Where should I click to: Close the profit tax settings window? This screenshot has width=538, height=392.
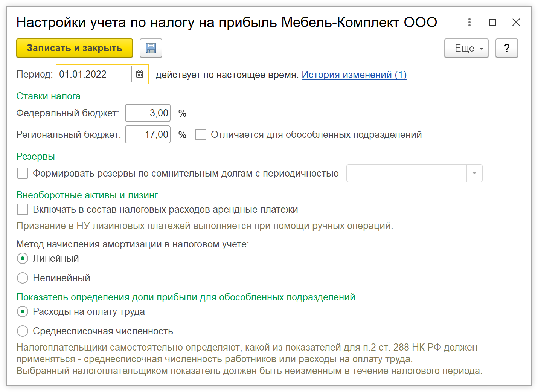click(516, 22)
